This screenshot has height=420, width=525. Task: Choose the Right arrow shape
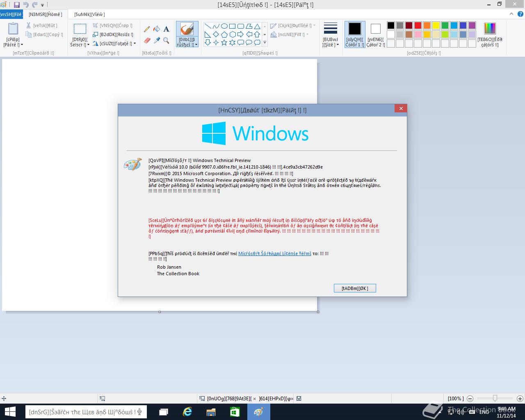240,34
